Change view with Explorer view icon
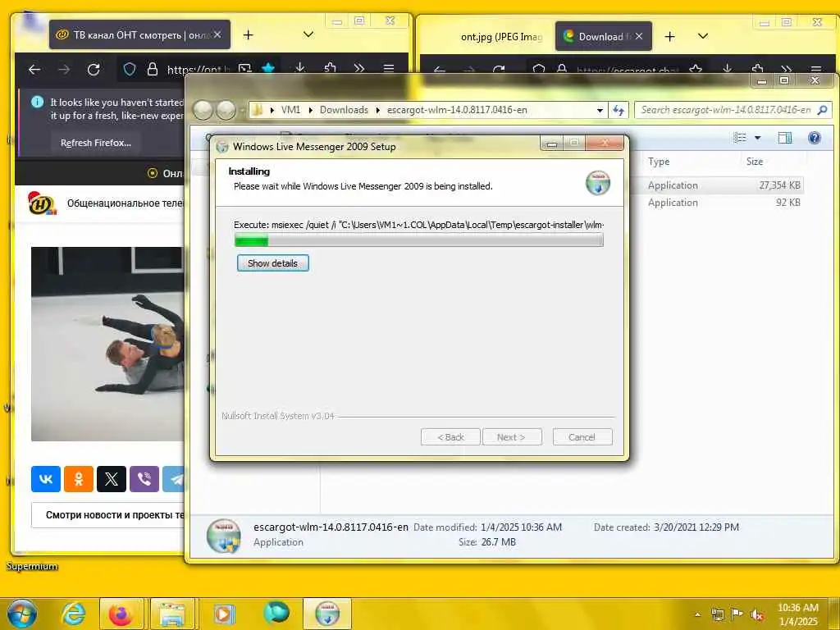840x630 pixels. tap(740, 138)
